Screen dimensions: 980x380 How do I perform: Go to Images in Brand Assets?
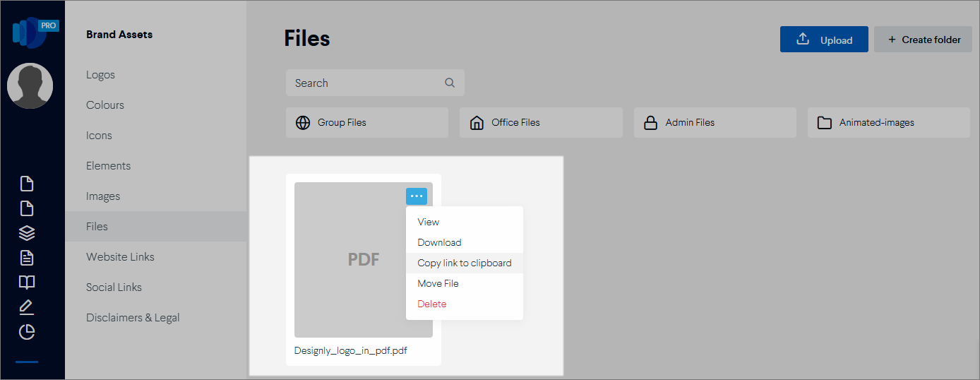pos(103,196)
